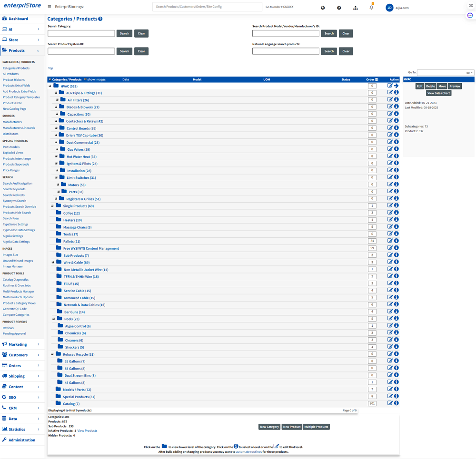Click the View Sales Chart button
The image size is (476, 459).
[x=438, y=93]
